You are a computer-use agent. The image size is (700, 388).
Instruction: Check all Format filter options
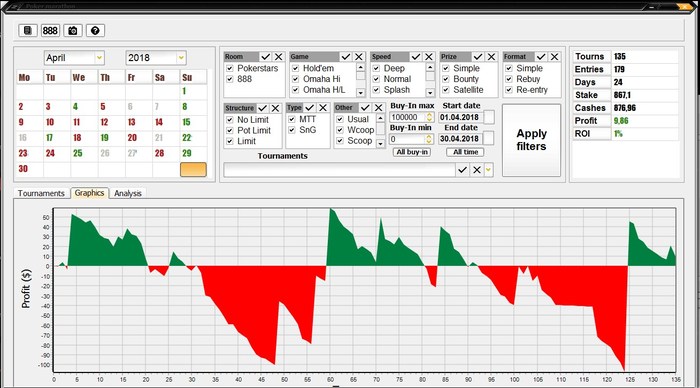click(x=541, y=57)
